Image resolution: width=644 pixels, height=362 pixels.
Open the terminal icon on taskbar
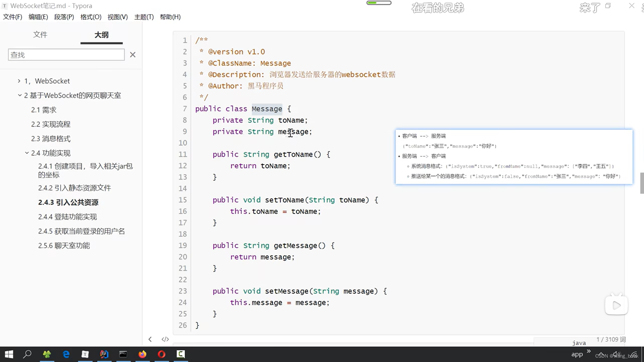click(x=123, y=354)
